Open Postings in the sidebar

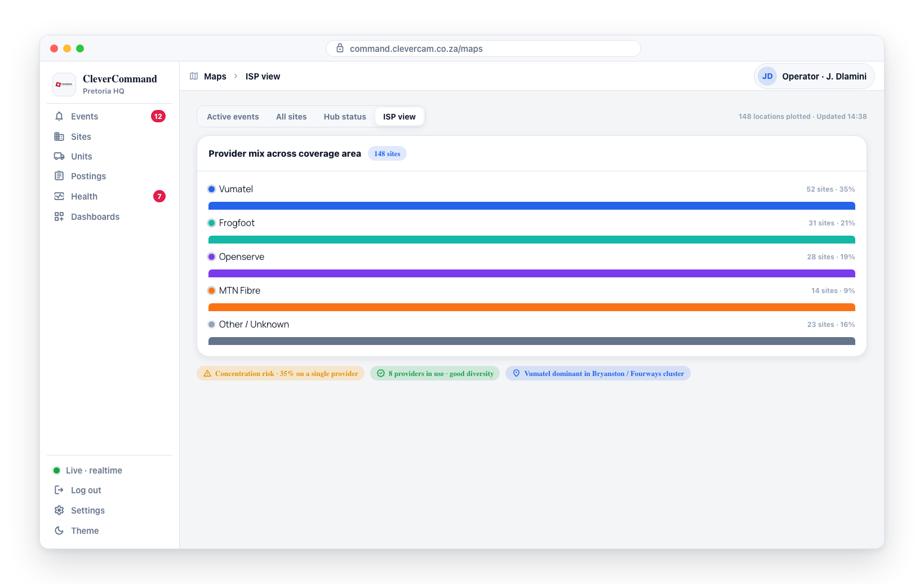[x=110, y=176]
